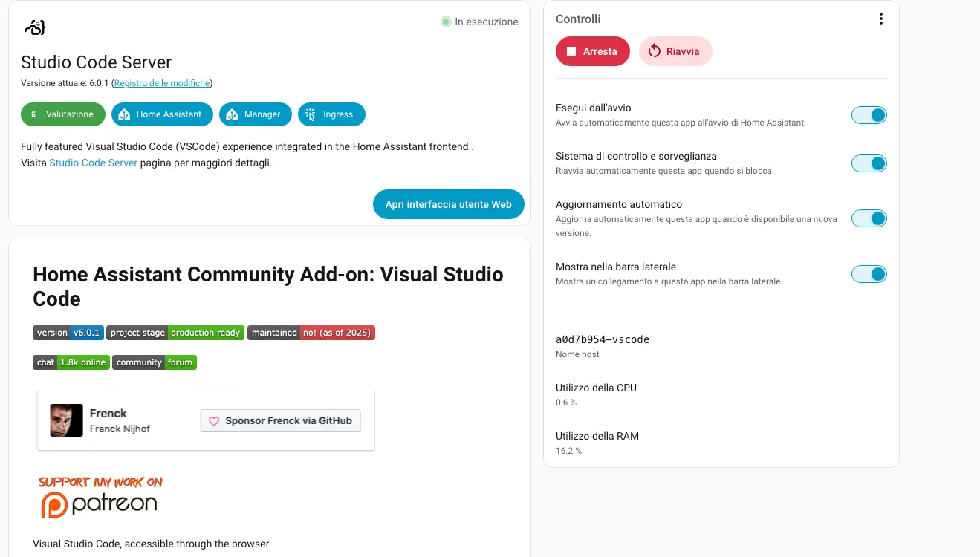The height and width of the screenshot is (557, 980).
Task: Stop the app with Arresta
Action: (x=593, y=51)
